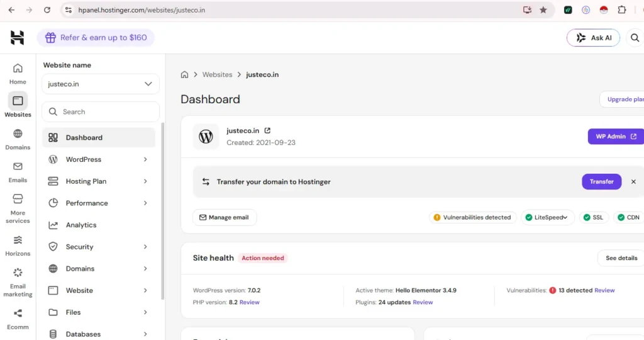This screenshot has width=644, height=340.
Task: Dismiss the domain transfer banner
Action: pos(633,182)
